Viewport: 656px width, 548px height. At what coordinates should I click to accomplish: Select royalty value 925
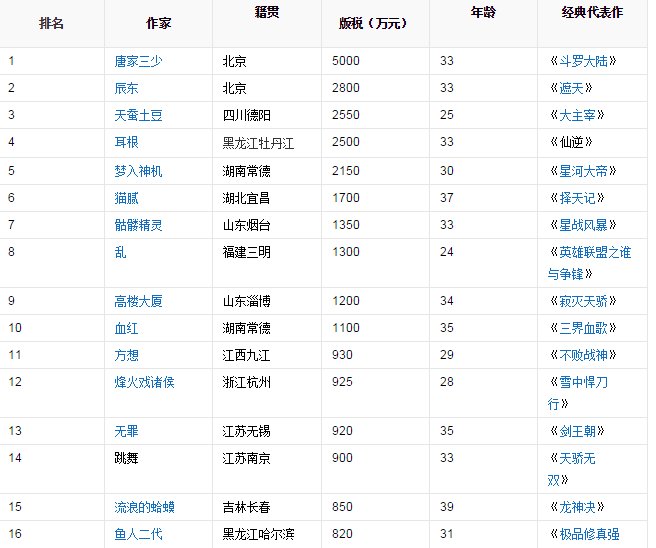click(342, 382)
